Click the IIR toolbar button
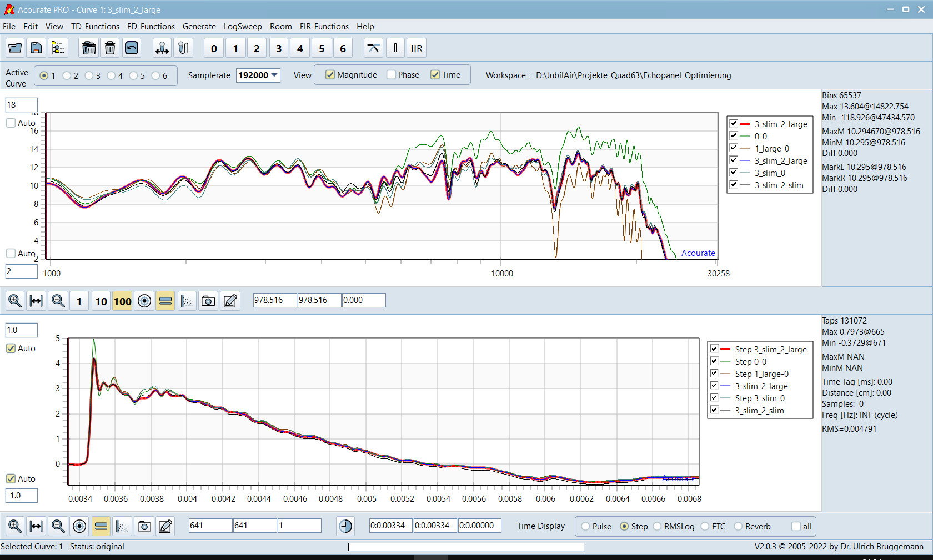Viewport: 933px width, 560px height. (417, 48)
